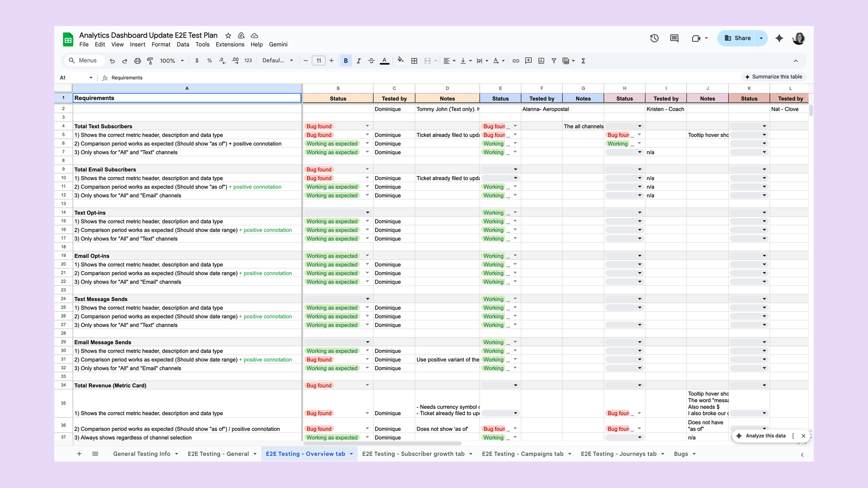Click the create filter icon
The width and height of the screenshot is (868, 488).
[554, 61]
